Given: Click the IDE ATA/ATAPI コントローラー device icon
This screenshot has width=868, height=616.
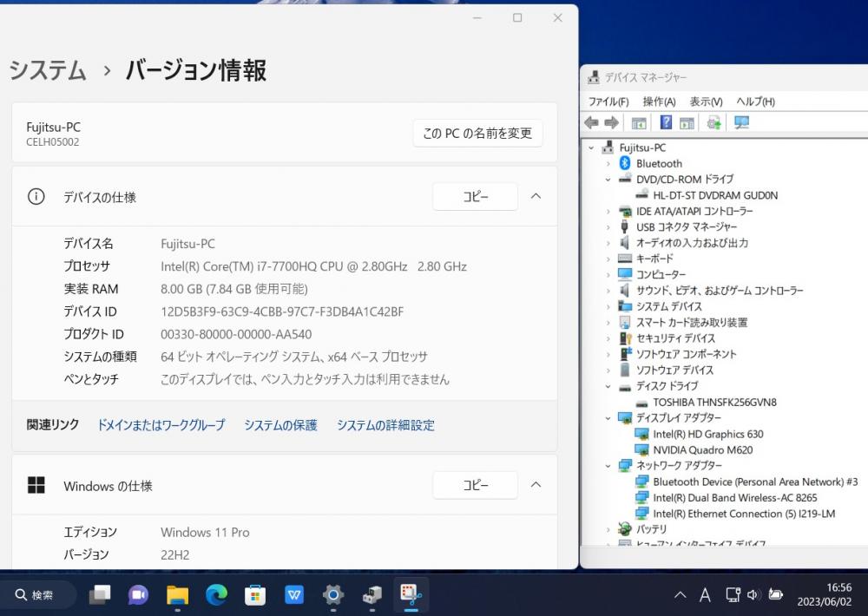Looking at the screenshot, I should pyautogui.click(x=625, y=211).
